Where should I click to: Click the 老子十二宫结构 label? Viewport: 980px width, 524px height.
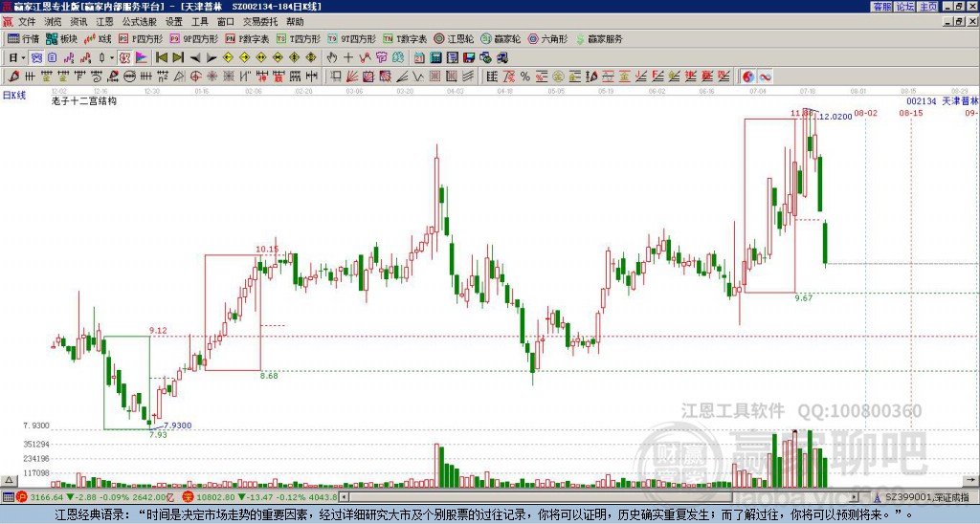[x=84, y=100]
